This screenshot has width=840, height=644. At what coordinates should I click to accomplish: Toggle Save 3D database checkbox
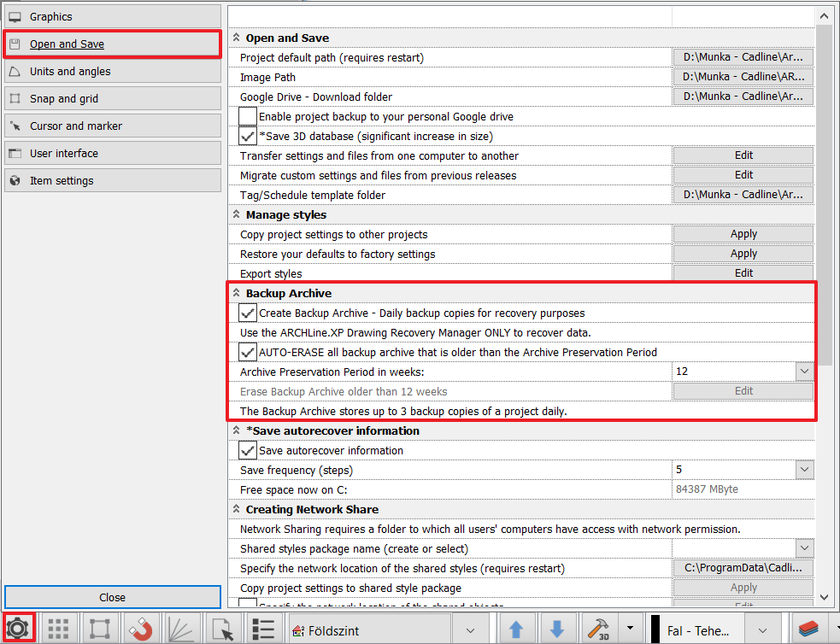[x=248, y=136]
